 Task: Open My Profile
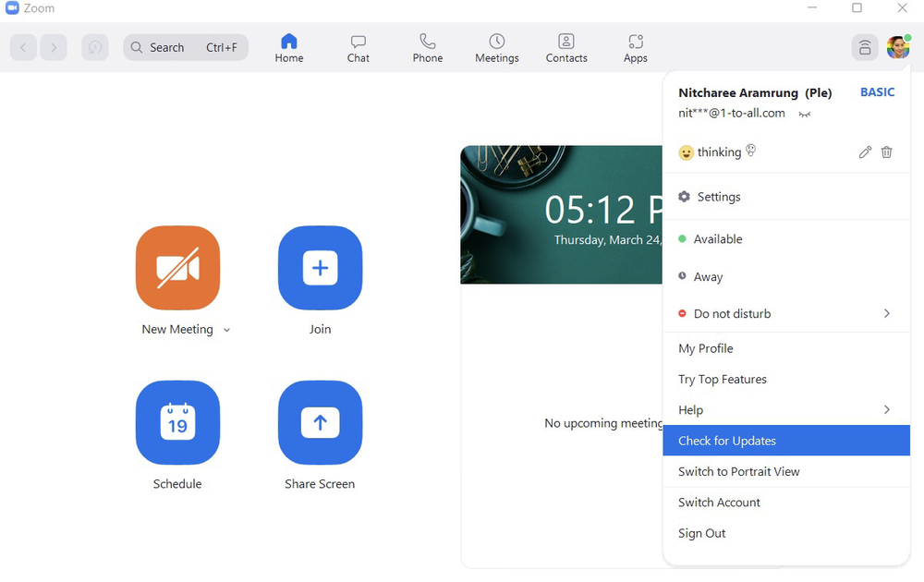786,348
